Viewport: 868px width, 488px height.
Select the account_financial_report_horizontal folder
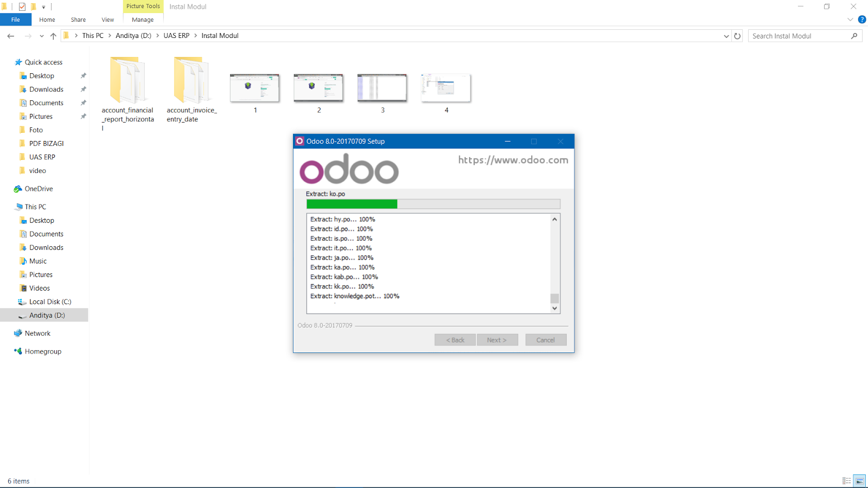pyautogui.click(x=128, y=94)
